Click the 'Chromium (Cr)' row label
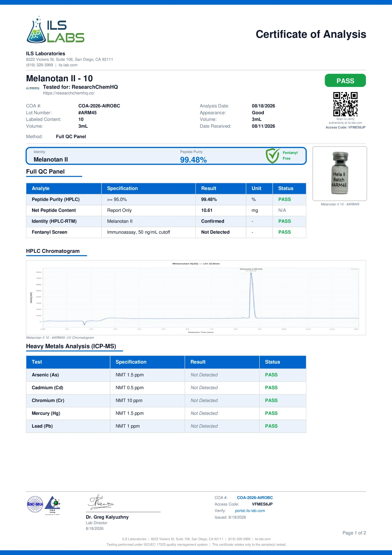The image size is (392, 555). coord(48,401)
